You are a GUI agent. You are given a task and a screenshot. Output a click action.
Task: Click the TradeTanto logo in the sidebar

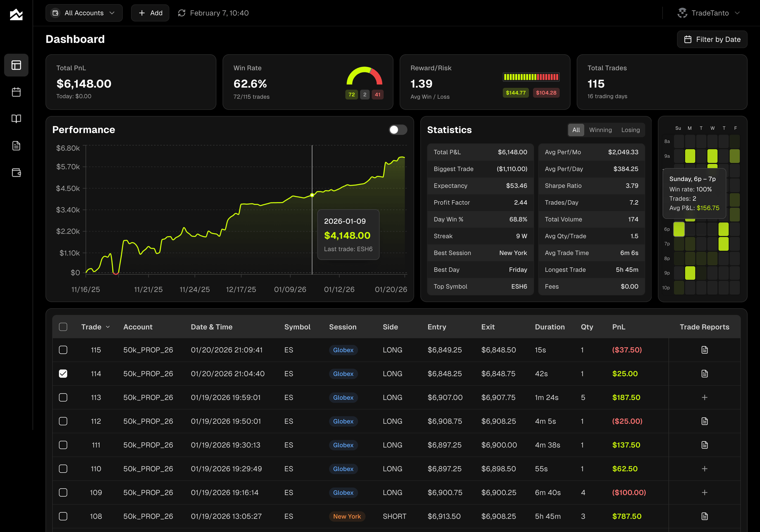click(x=16, y=14)
